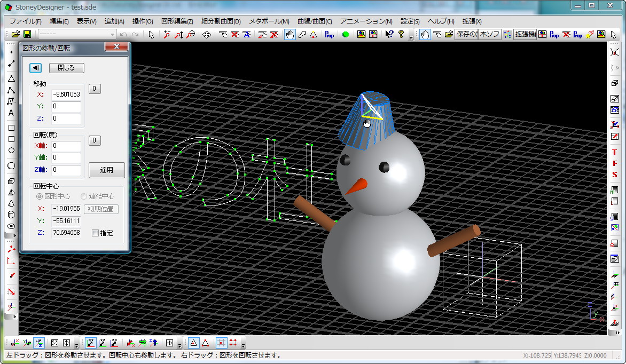Click the 適用 apply button
Screen dimensions: 626x364
(x=107, y=170)
